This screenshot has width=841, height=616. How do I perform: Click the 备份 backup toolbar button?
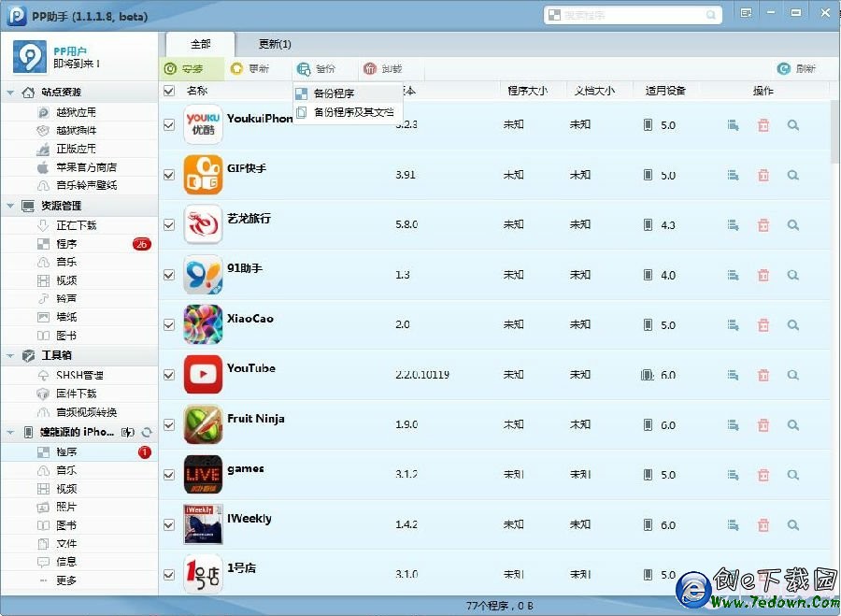pos(317,68)
